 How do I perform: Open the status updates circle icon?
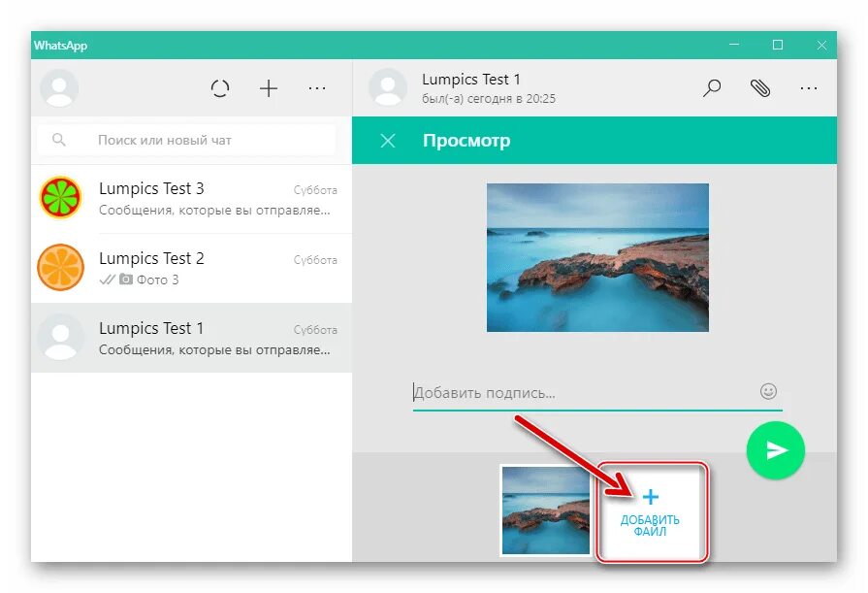[220, 88]
